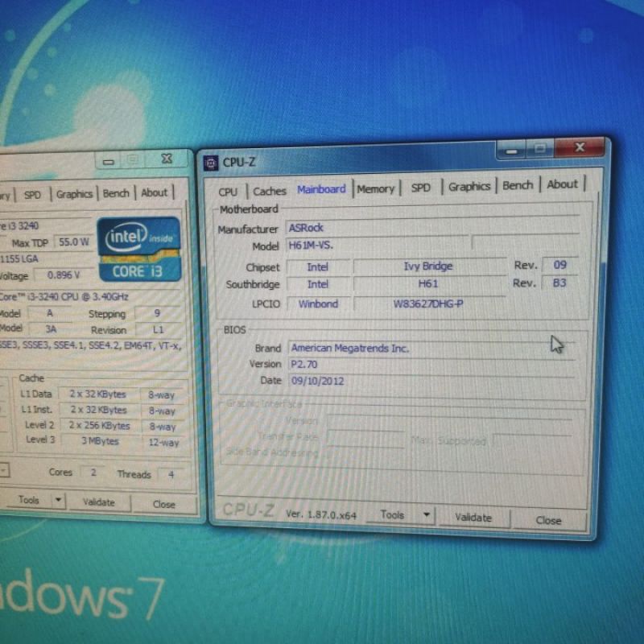Click the 12-way Level 3 associativity
The width and height of the screenshot is (644, 644).
coord(164,443)
